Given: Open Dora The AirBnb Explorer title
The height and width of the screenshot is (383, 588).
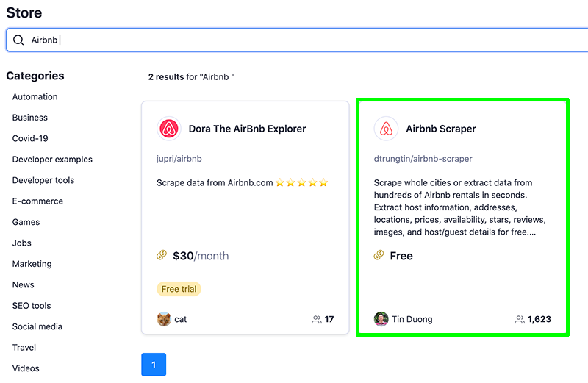Looking at the screenshot, I should [247, 129].
